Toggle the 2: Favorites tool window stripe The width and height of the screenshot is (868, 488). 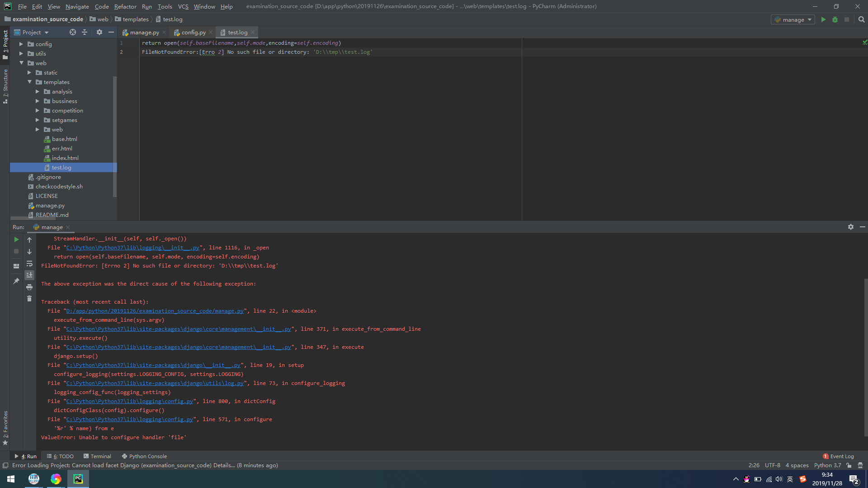click(x=5, y=428)
